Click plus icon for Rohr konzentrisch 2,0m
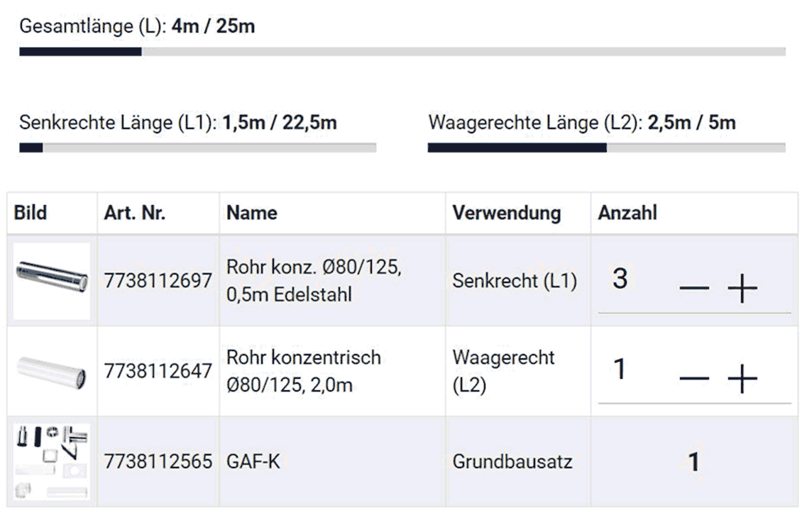 742,378
